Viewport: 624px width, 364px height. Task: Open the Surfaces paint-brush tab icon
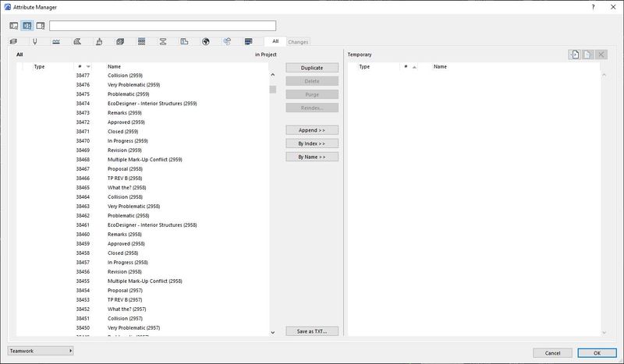(x=99, y=41)
